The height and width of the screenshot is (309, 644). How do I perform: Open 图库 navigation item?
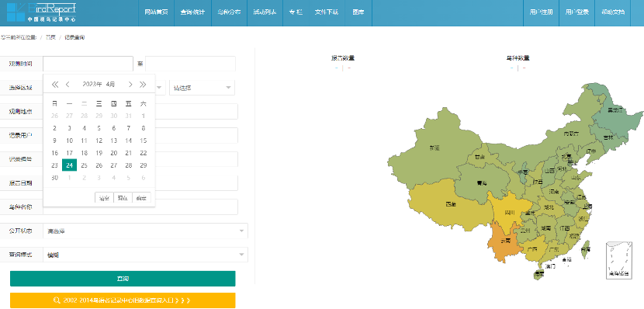358,12
